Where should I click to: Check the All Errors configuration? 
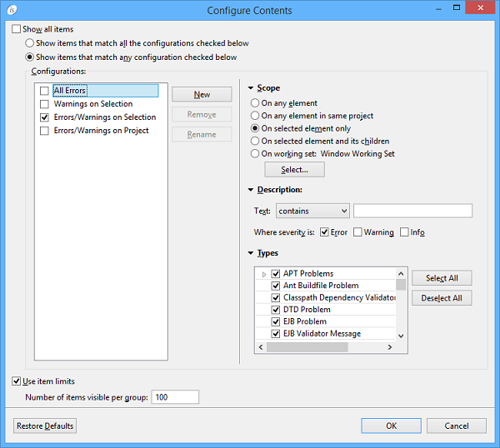44,91
